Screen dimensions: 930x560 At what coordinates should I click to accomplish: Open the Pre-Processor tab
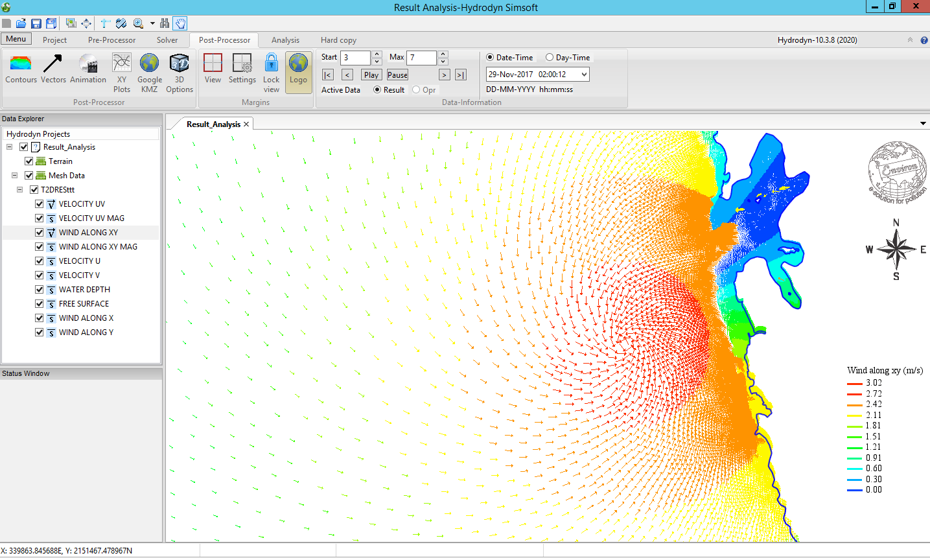[x=111, y=40]
